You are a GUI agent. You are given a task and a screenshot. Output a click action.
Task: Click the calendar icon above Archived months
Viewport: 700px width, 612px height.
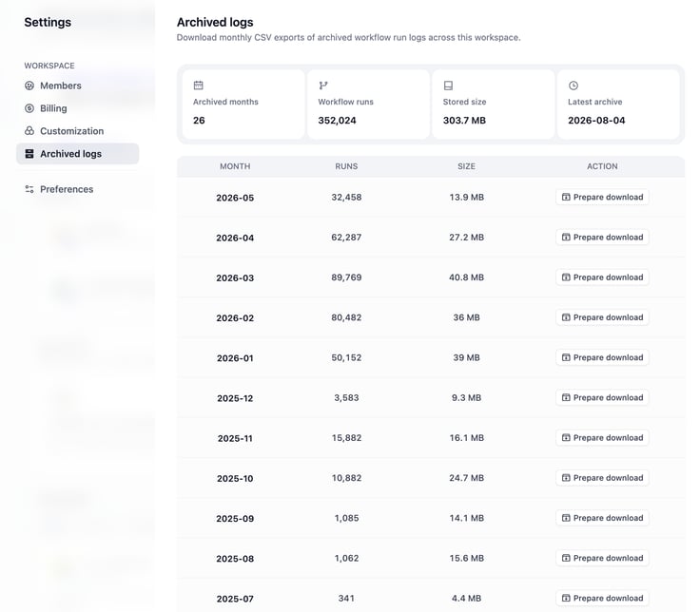[198, 86]
